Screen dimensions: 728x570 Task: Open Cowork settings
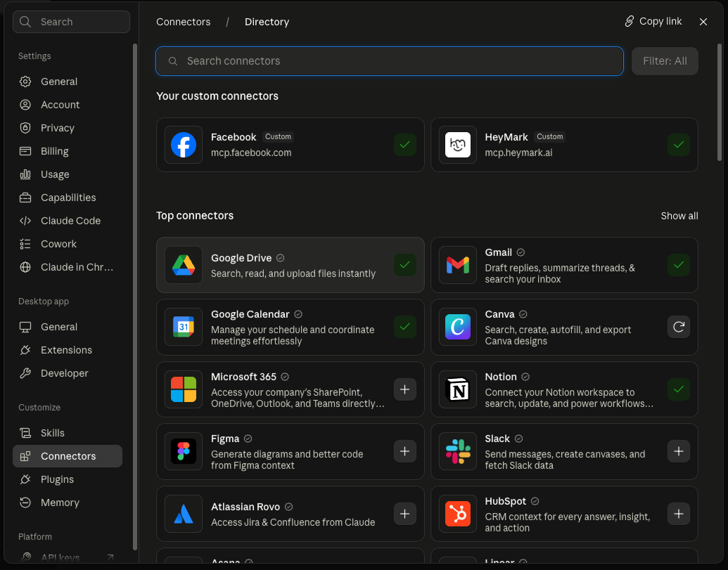[68, 244]
